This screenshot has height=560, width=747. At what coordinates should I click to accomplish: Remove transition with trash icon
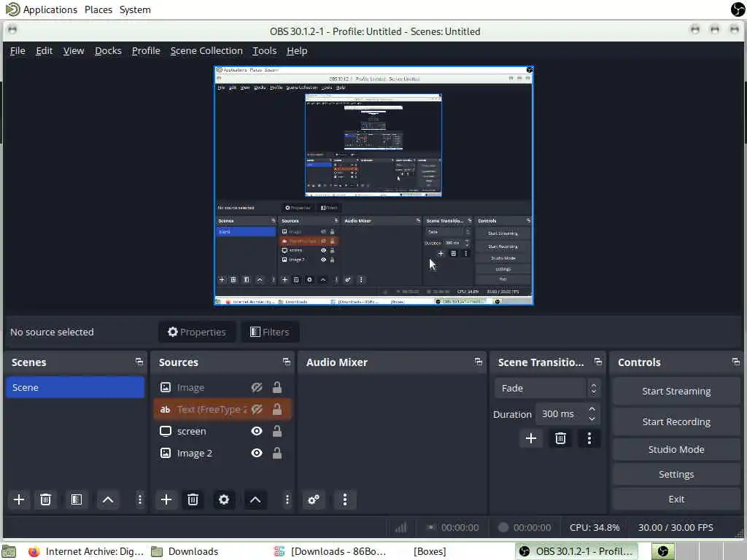click(560, 438)
